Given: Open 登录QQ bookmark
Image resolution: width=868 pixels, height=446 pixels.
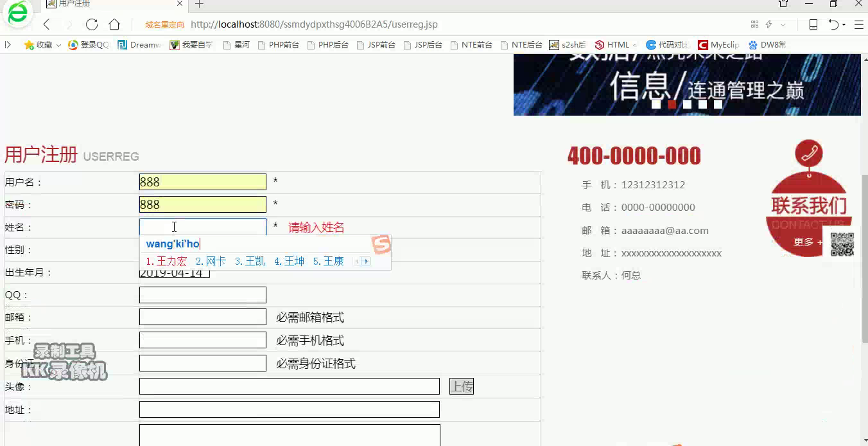Looking at the screenshot, I should (89, 45).
